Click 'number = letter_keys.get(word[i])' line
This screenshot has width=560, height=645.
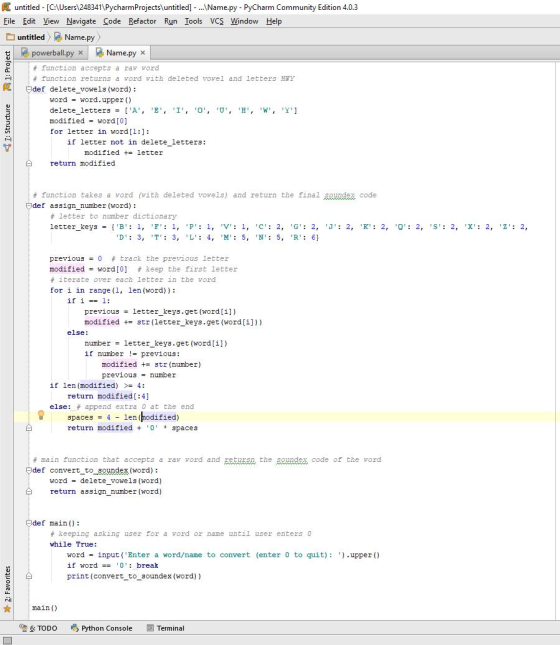(x=156, y=343)
